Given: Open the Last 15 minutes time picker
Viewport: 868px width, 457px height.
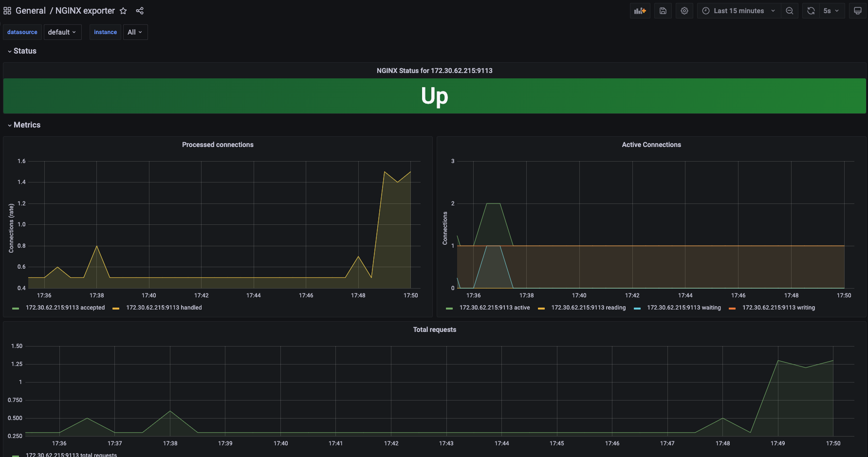Looking at the screenshot, I should coord(739,11).
